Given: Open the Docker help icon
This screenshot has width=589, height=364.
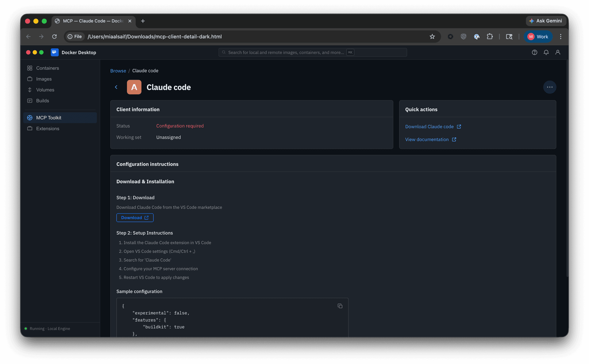Looking at the screenshot, I should [x=534, y=52].
